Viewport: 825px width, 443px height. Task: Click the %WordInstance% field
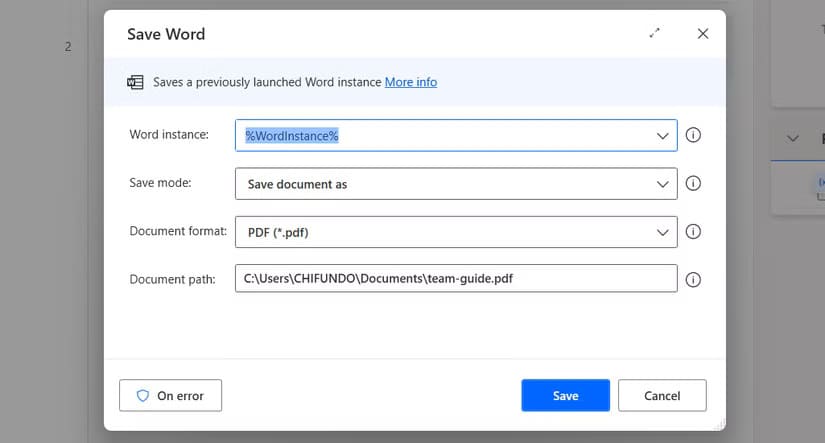coord(456,135)
